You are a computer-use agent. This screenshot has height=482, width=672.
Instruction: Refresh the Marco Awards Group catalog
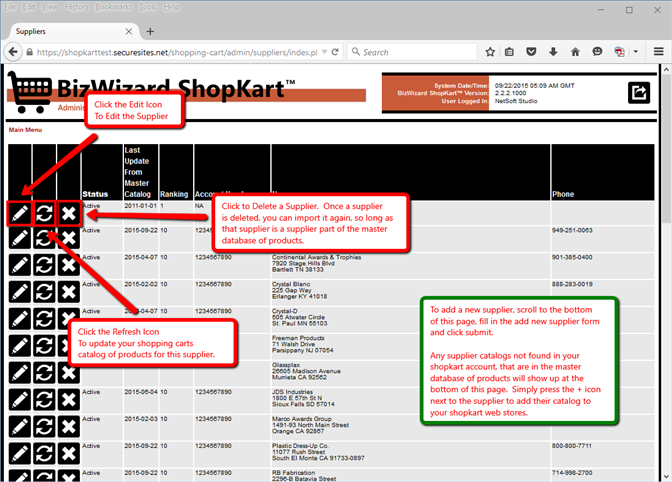click(x=44, y=427)
